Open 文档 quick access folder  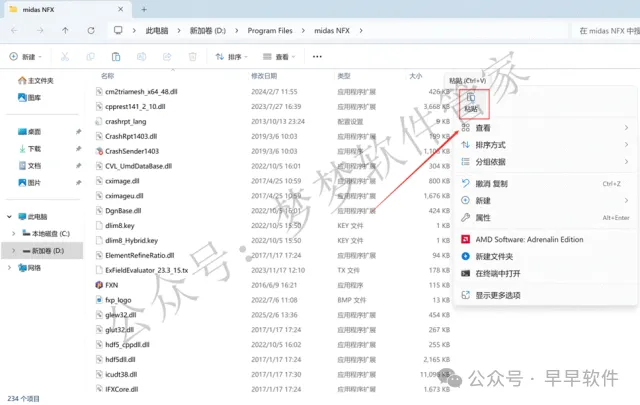[29, 165]
